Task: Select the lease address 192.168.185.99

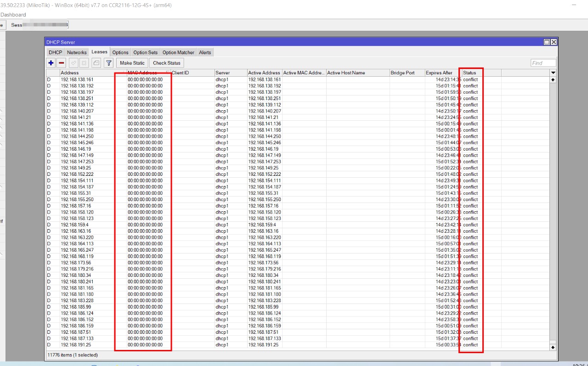Action: [75, 307]
